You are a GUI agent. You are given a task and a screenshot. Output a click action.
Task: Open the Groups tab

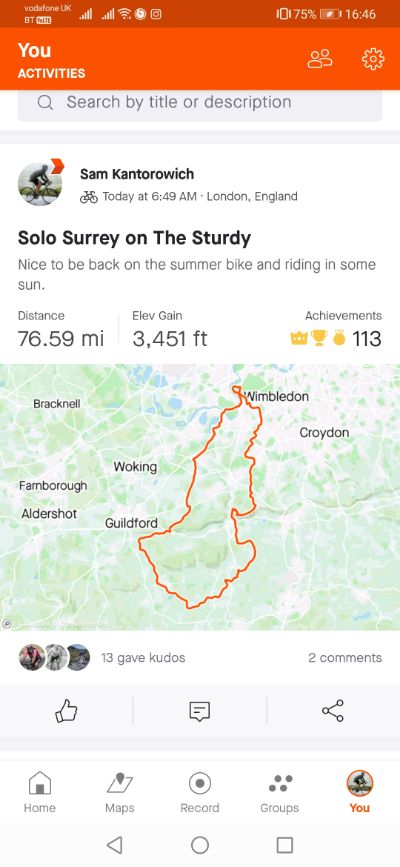tap(279, 792)
